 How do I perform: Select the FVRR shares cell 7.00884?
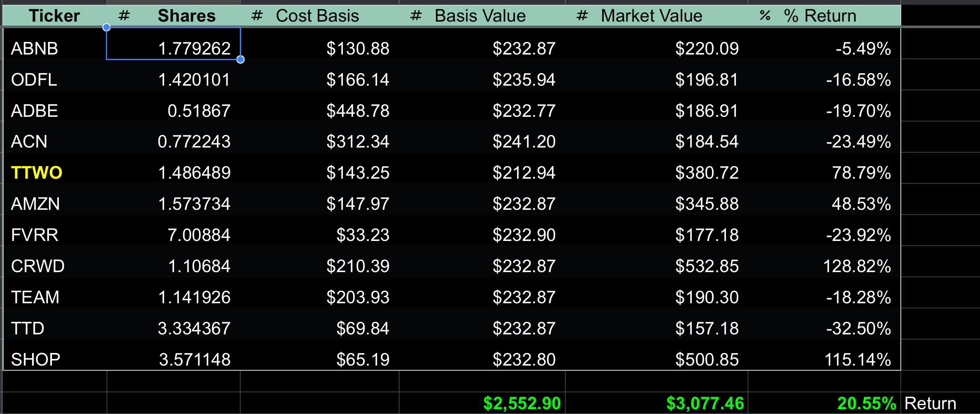point(199,235)
